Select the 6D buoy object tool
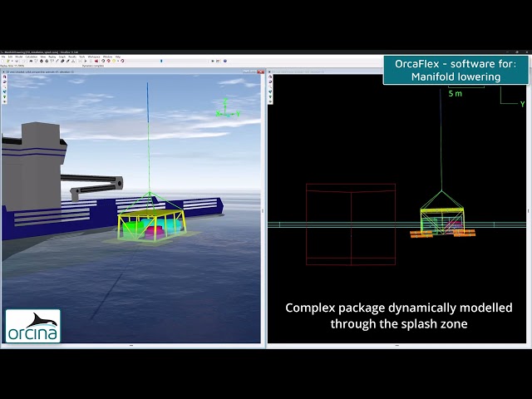532x399 pixels. click(x=42, y=61)
